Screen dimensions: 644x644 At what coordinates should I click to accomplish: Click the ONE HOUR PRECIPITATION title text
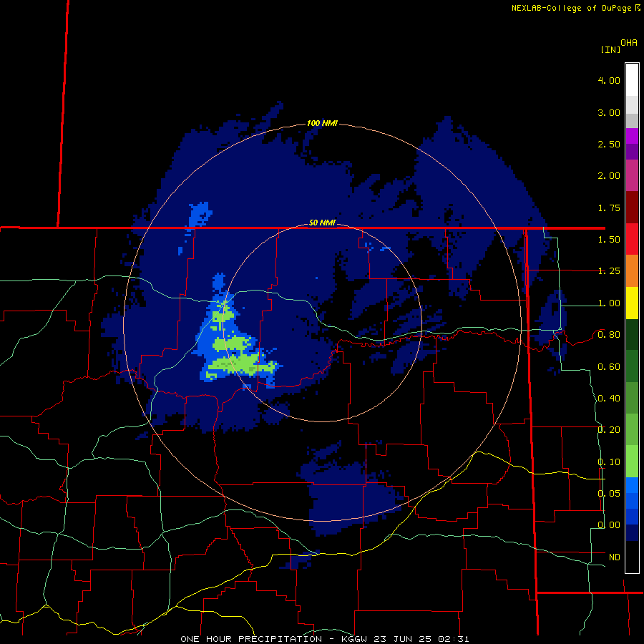pos(251,639)
